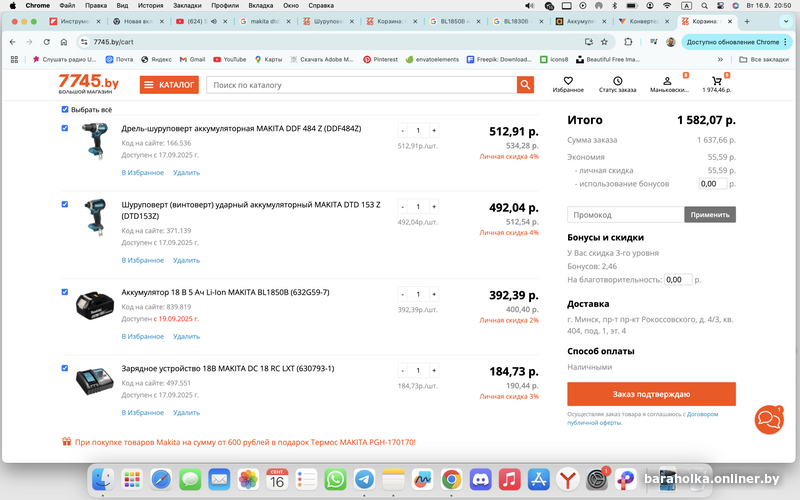Open Finder in the Dock
This screenshot has height=500, width=800.
click(x=103, y=480)
